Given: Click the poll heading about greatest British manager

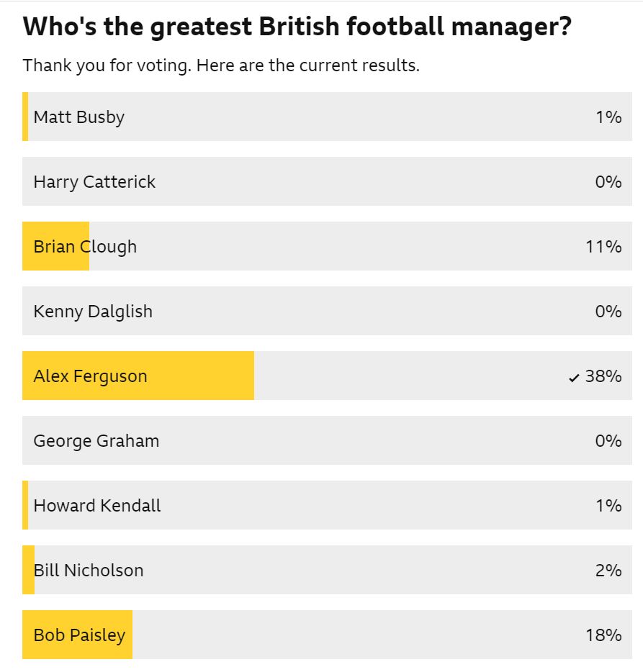Looking at the screenshot, I should pos(297,27).
